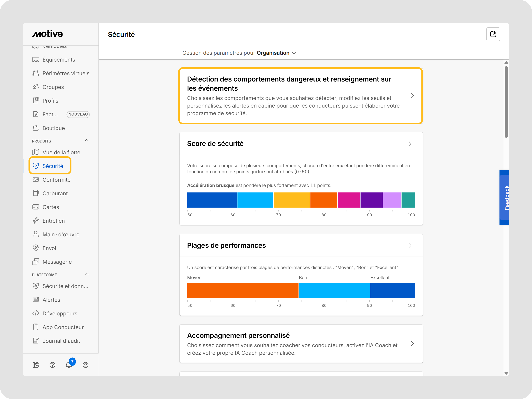
Task: Click the map book icon in header
Action: [493, 34]
